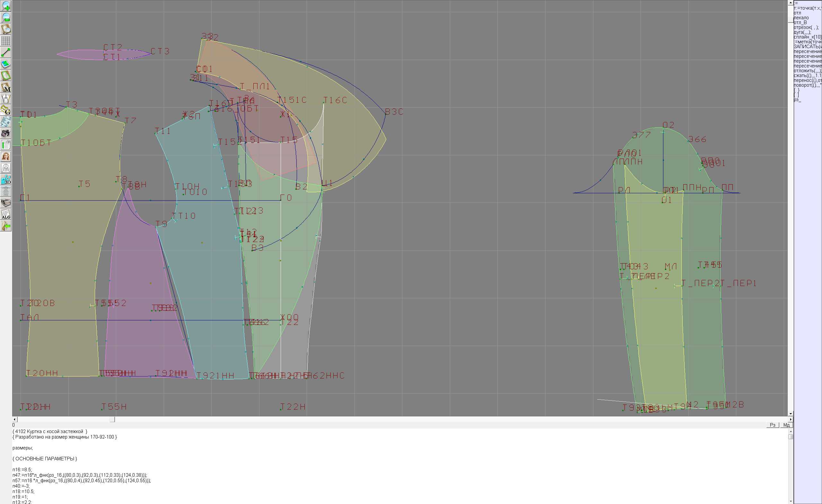Open the pattern pieces M icon

[6, 87]
